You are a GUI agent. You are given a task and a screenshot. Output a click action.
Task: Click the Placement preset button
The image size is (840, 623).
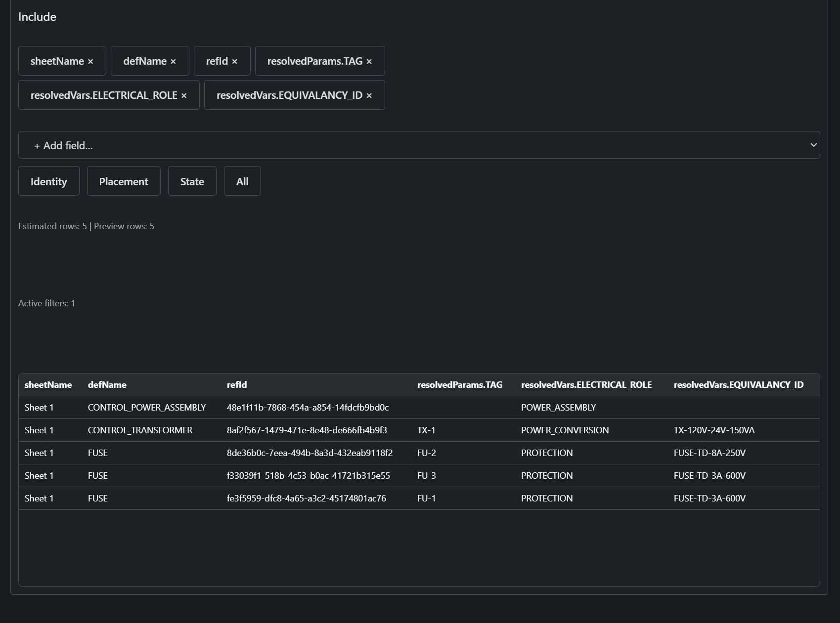pyautogui.click(x=124, y=181)
